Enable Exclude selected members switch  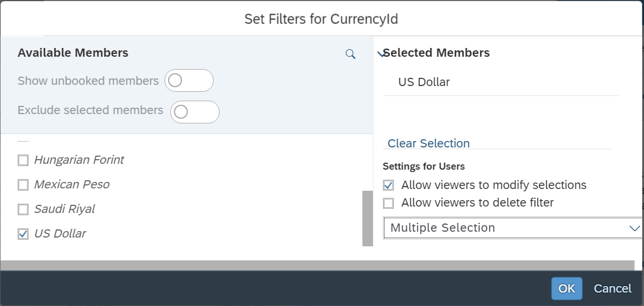[194, 112]
